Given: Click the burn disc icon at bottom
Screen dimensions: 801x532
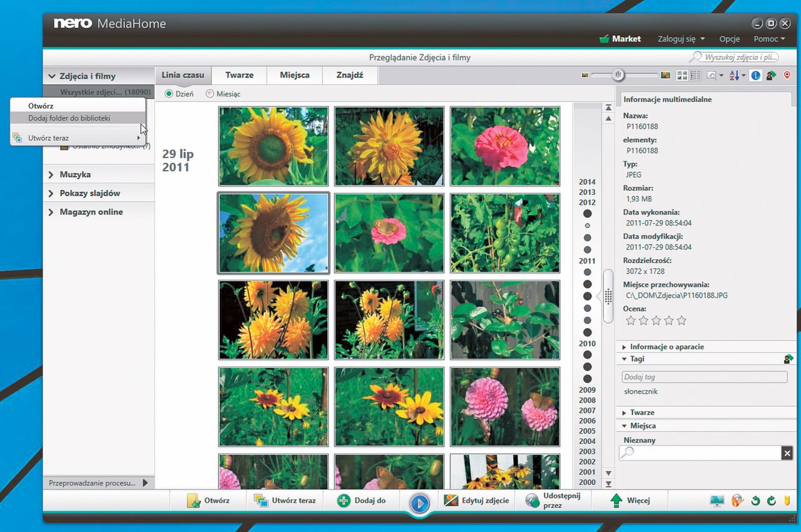Looking at the screenshot, I should coord(738,501).
